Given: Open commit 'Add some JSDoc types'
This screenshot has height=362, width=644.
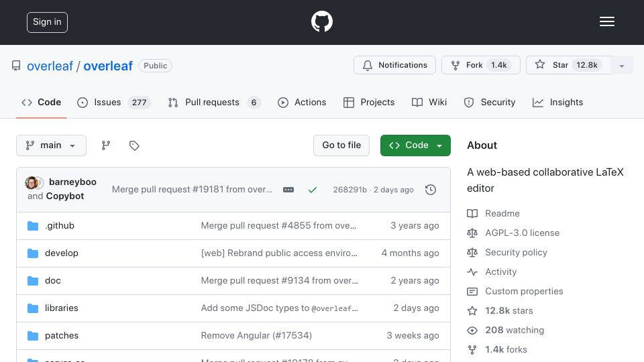Looking at the screenshot, I should 279,308.
